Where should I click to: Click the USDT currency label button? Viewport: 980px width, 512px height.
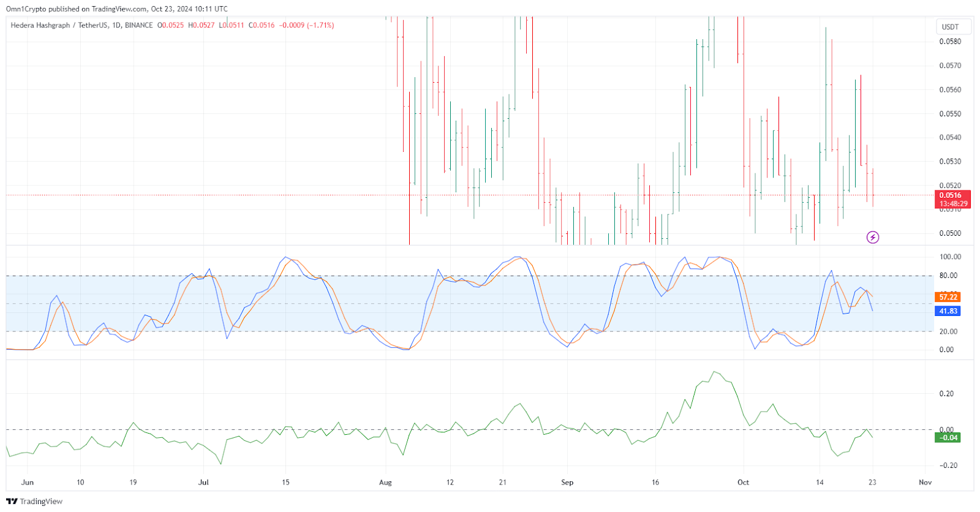coord(954,27)
